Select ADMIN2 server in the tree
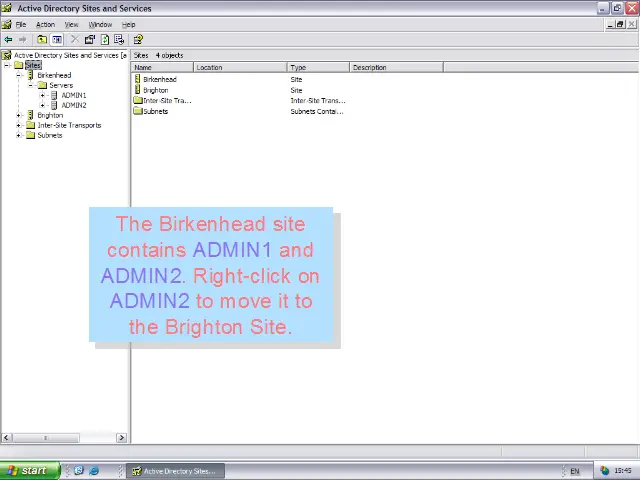Viewport: 640px width, 480px height. [x=73, y=105]
